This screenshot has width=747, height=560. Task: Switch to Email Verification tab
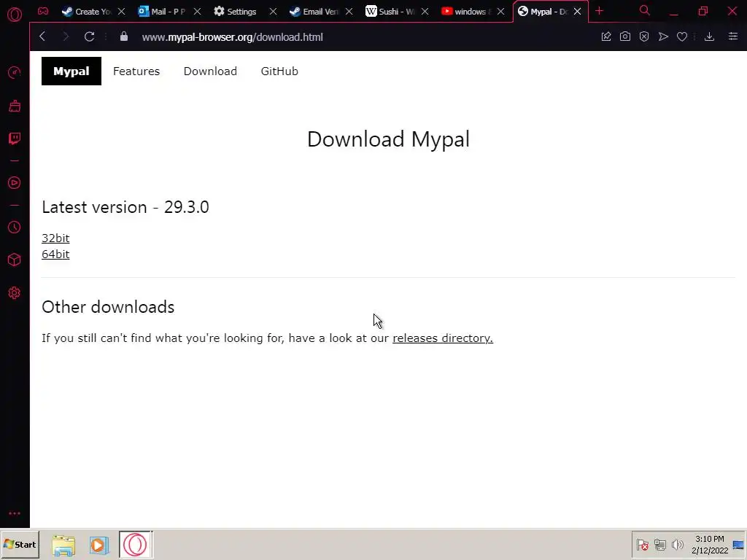(x=314, y=12)
